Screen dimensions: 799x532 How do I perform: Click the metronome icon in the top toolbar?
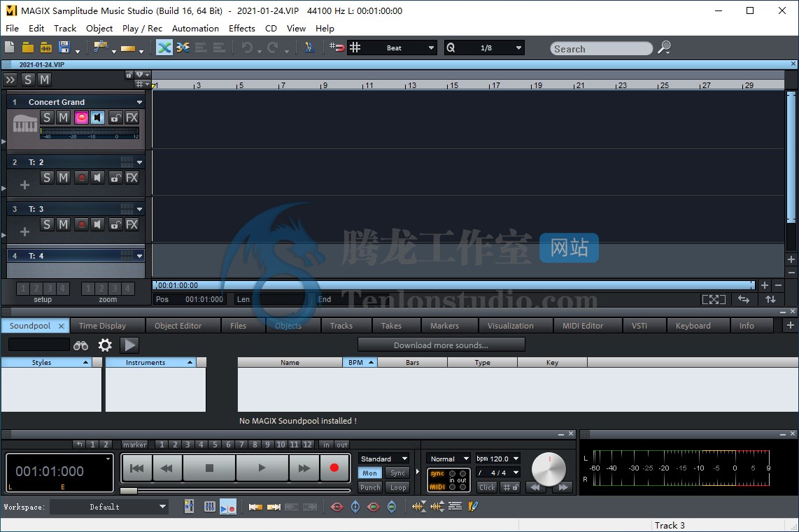[309, 48]
